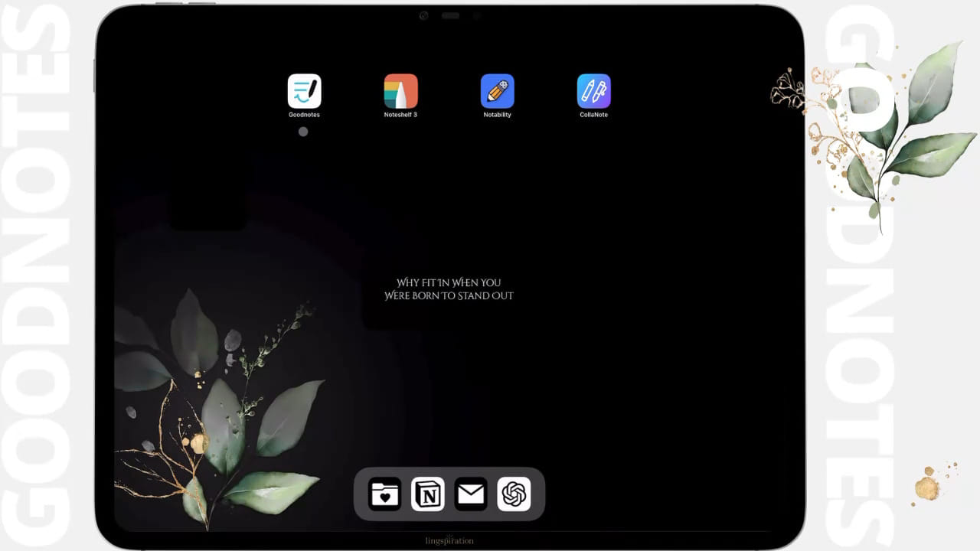Click the Noteshelf 3 text label
Screen dimensions: 980x551
coord(400,115)
